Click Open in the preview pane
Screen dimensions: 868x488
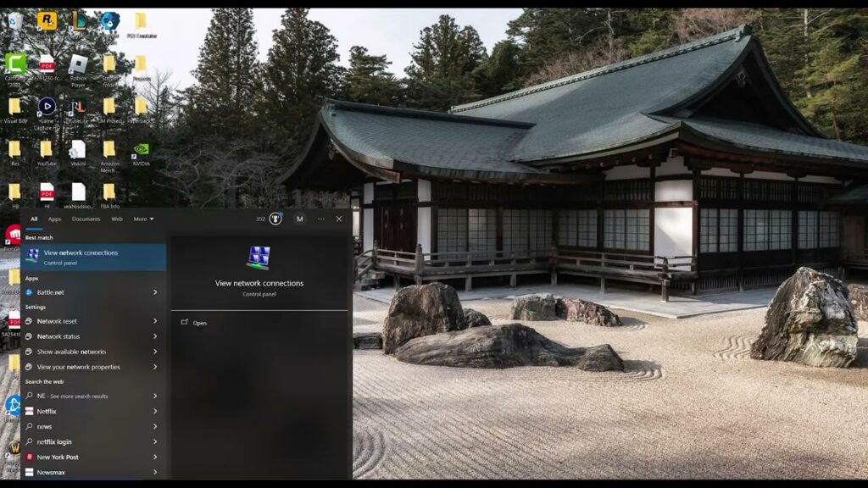coord(199,323)
